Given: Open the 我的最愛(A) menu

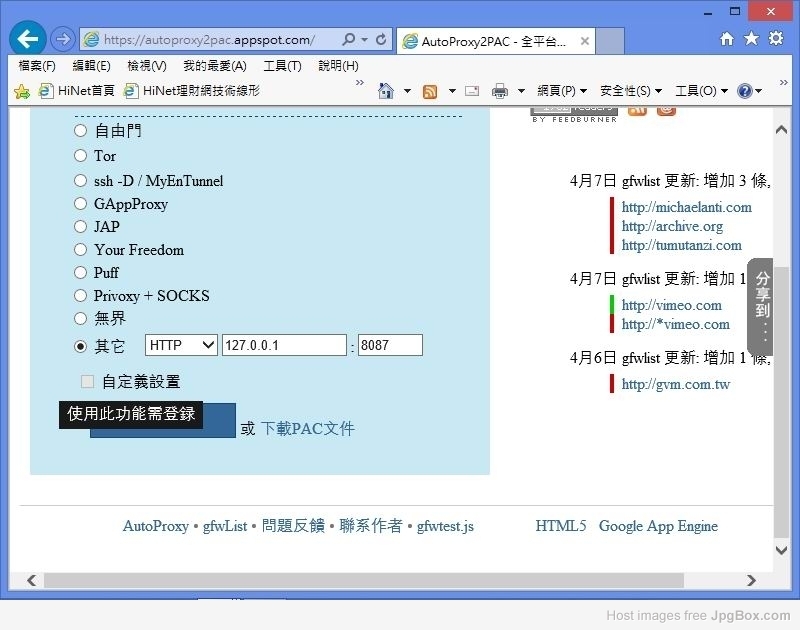Looking at the screenshot, I should point(214,66).
